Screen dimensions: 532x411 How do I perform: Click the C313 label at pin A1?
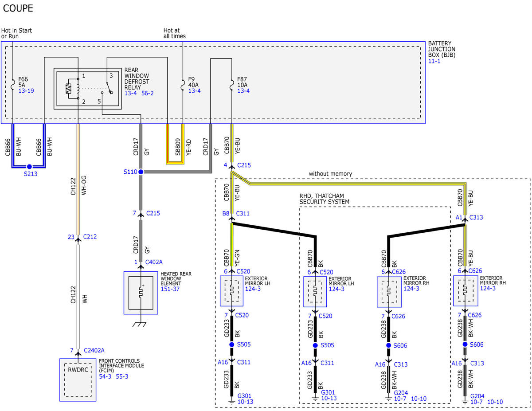point(475,217)
